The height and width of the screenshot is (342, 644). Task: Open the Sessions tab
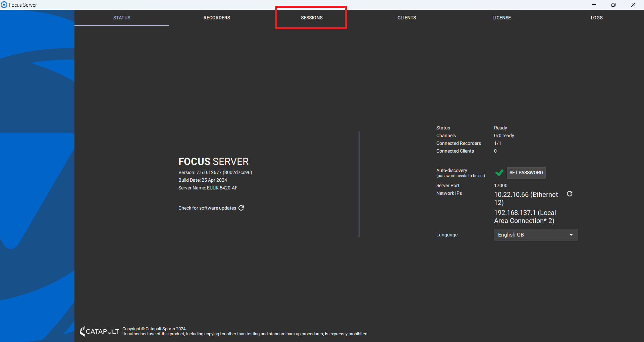312,18
